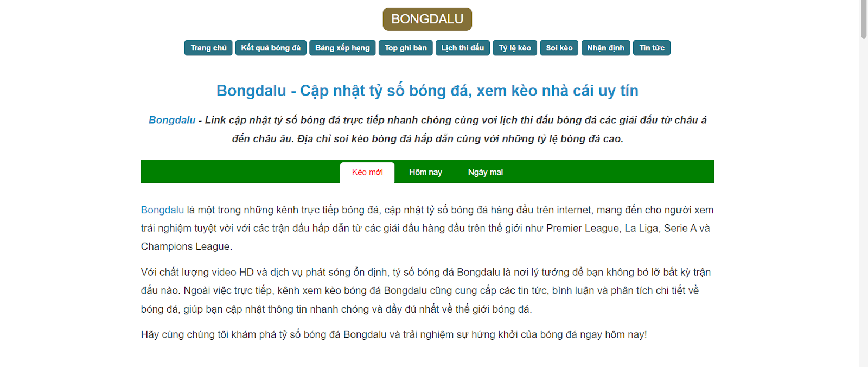
Task: Switch to the Kèo mới tab
Action: pos(367,173)
